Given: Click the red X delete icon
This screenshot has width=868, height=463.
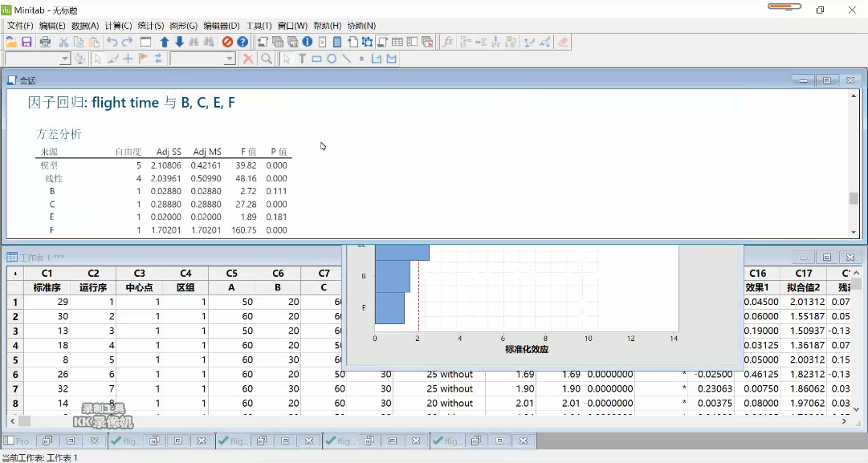Looking at the screenshot, I should (x=249, y=59).
